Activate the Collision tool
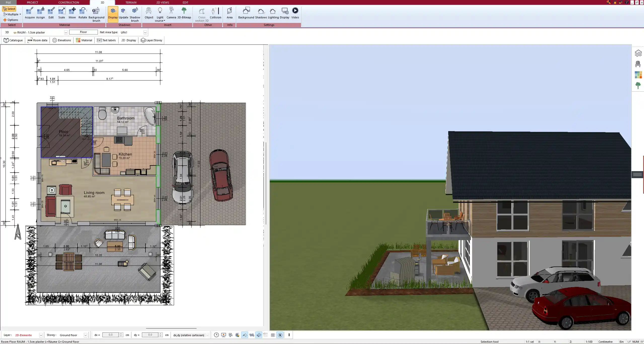This screenshot has width=644, height=344. click(x=215, y=13)
